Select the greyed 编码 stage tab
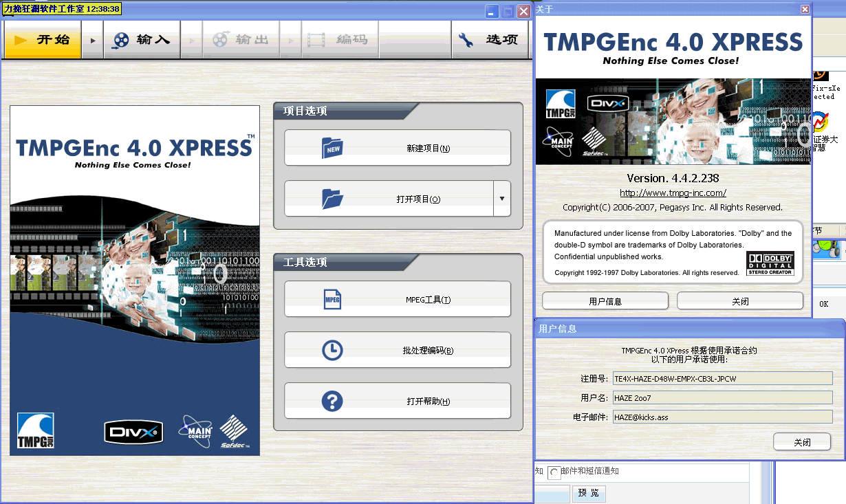The width and height of the screenshot is (846, 504). point(340,40)
